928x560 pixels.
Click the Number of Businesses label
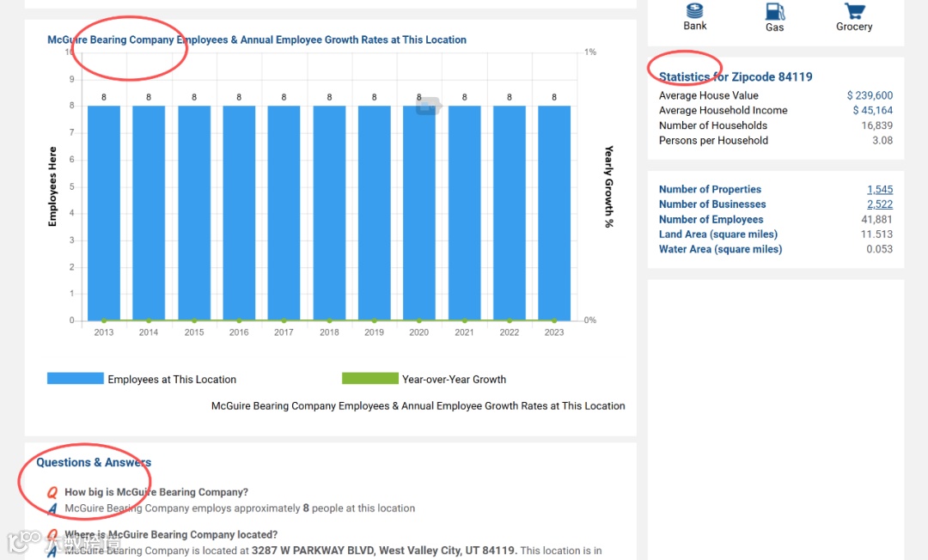(712, 204)
